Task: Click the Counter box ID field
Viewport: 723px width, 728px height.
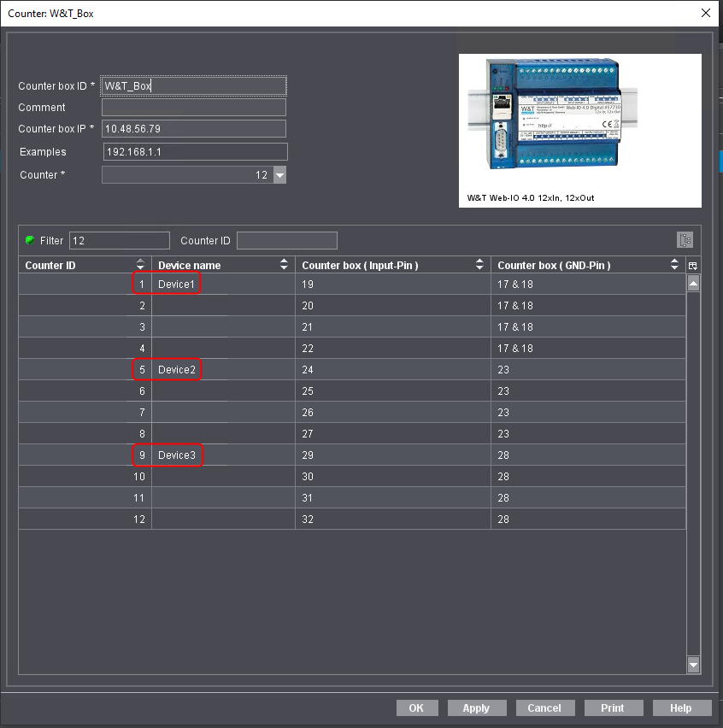Action: click(x=193, y=85)
